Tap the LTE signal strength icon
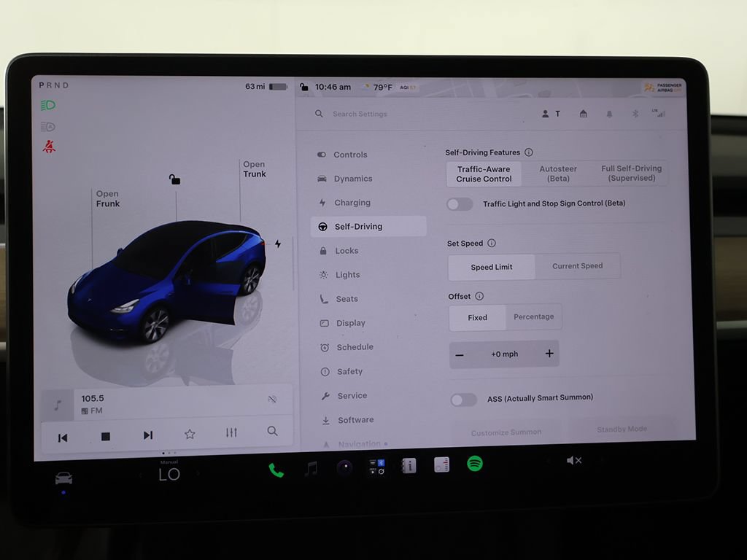This screenshot has width=747, height=560. click(659, 113)
